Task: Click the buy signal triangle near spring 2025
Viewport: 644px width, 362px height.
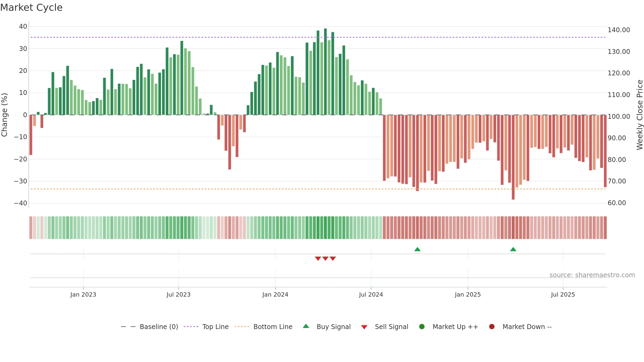Action: (513, 249)
